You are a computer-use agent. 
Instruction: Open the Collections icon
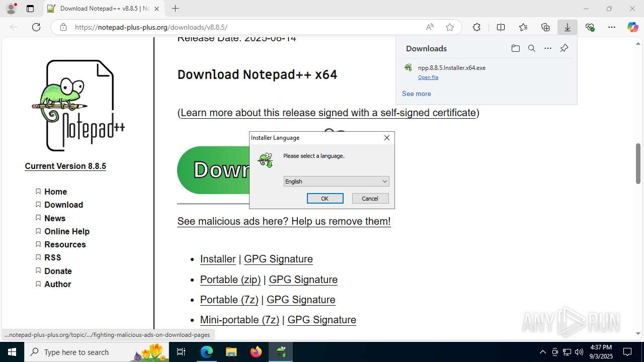[x=545, y=27]
